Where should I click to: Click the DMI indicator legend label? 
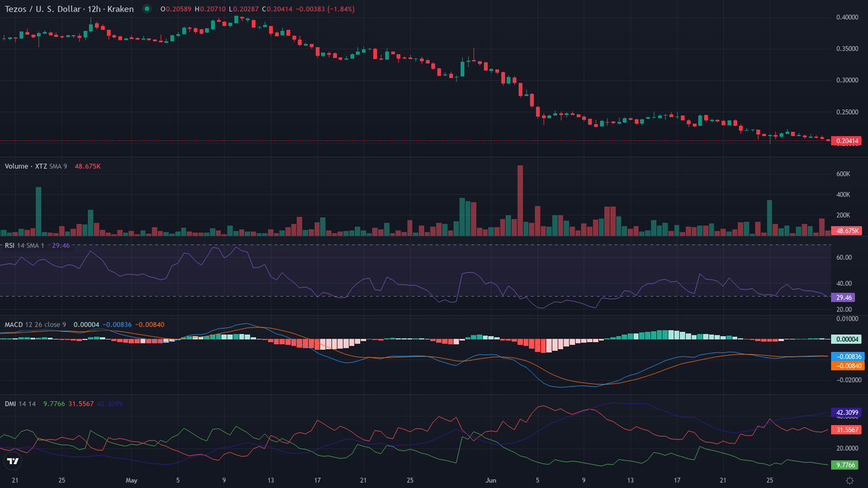pyautogui.click(x=10, y=404)
